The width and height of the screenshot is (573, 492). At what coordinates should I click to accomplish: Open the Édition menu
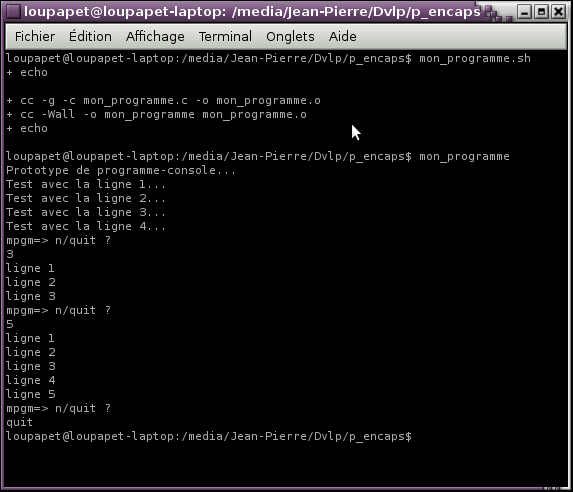(90, 37)
